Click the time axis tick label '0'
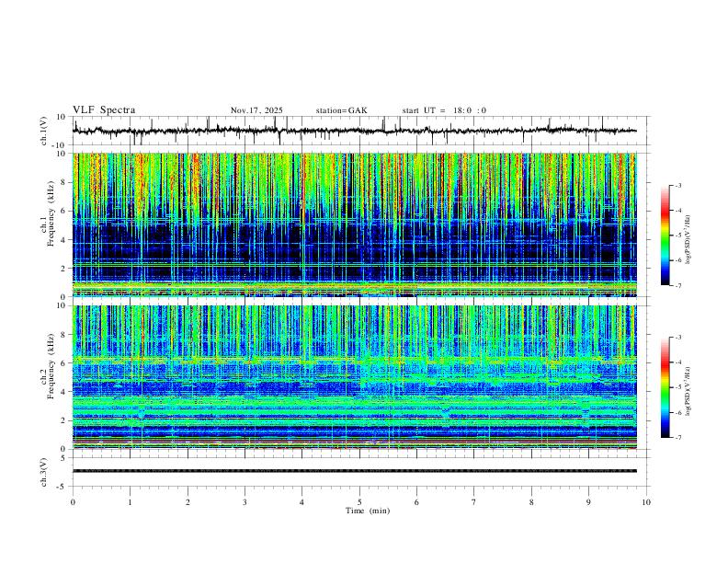728x563 pixels. [x=73, y=502]
